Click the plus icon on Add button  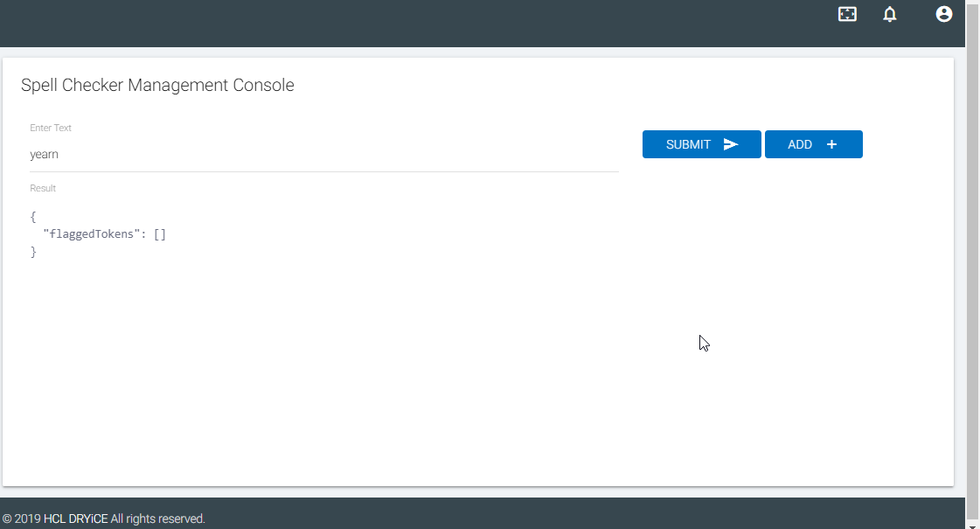pyautogui.click(x=831, y=144)
